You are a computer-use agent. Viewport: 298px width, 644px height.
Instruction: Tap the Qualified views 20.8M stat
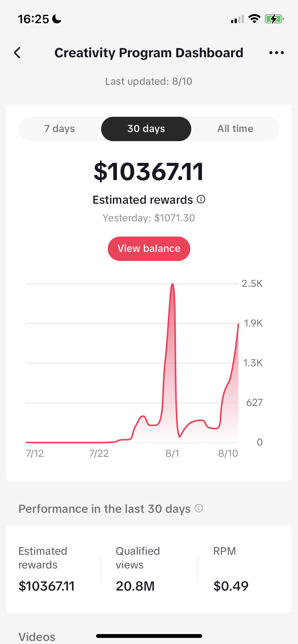pos(135,586)
